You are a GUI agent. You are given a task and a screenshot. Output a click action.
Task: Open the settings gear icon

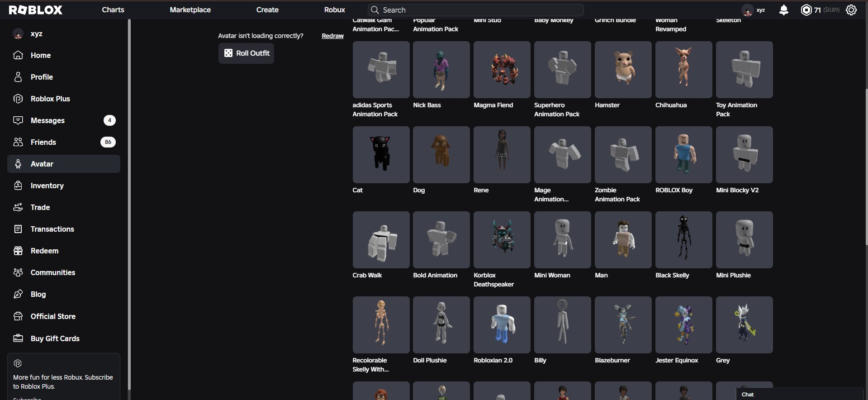851,10
